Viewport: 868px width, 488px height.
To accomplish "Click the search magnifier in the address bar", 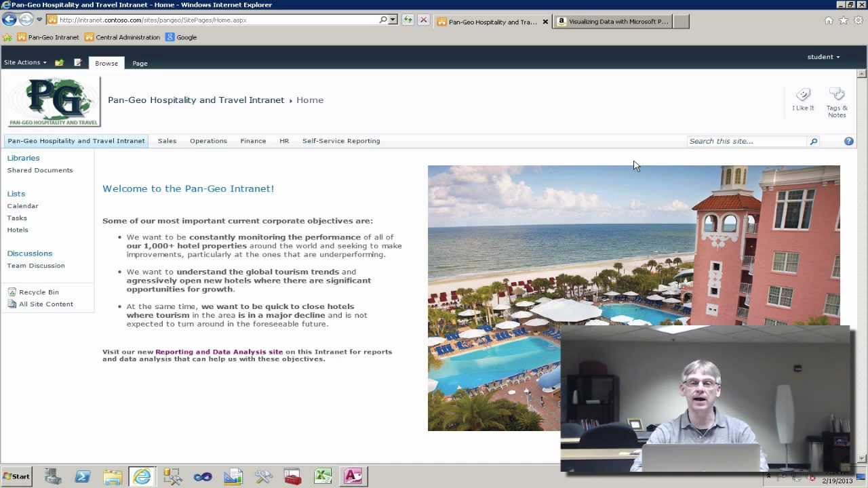I will coord(383,20).
